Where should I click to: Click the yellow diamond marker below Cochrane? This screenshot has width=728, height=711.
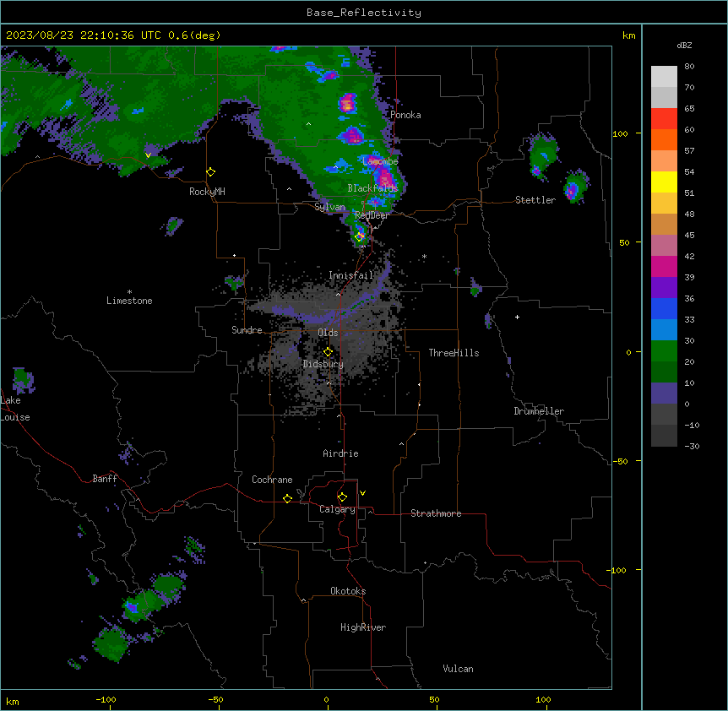pos(287,498)
